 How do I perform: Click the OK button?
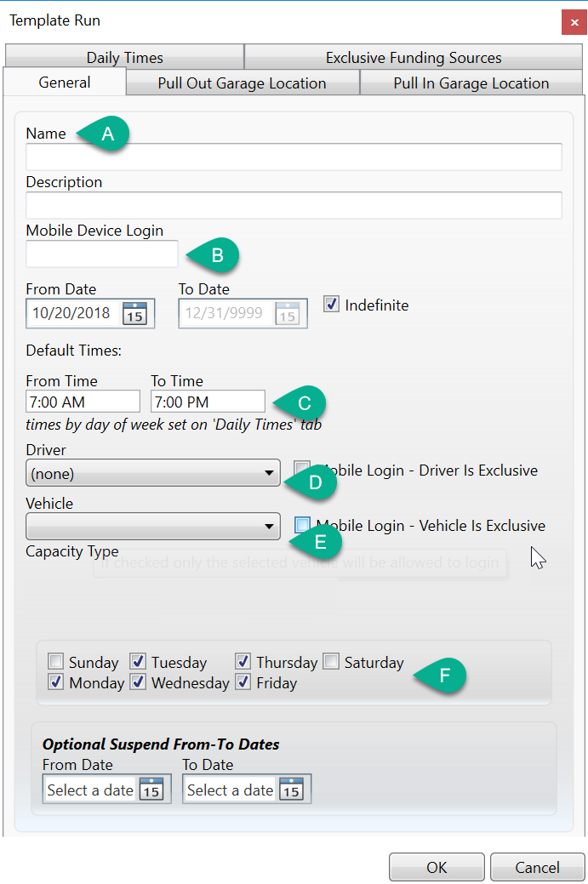[437, 867]
